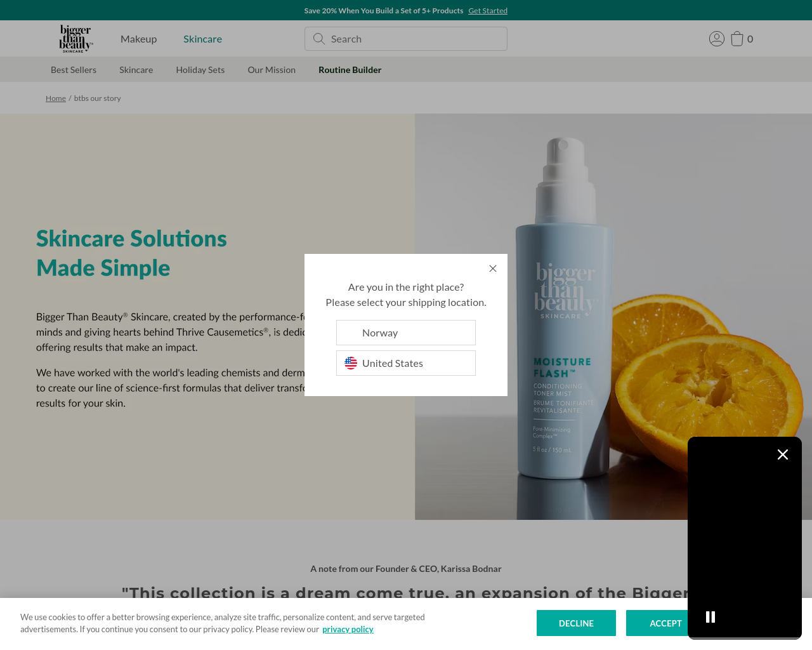Click the search magnifier icon

point(319,39)
